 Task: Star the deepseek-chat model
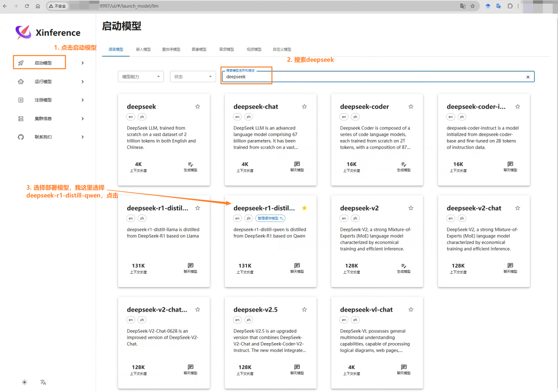tap(304, 106)
